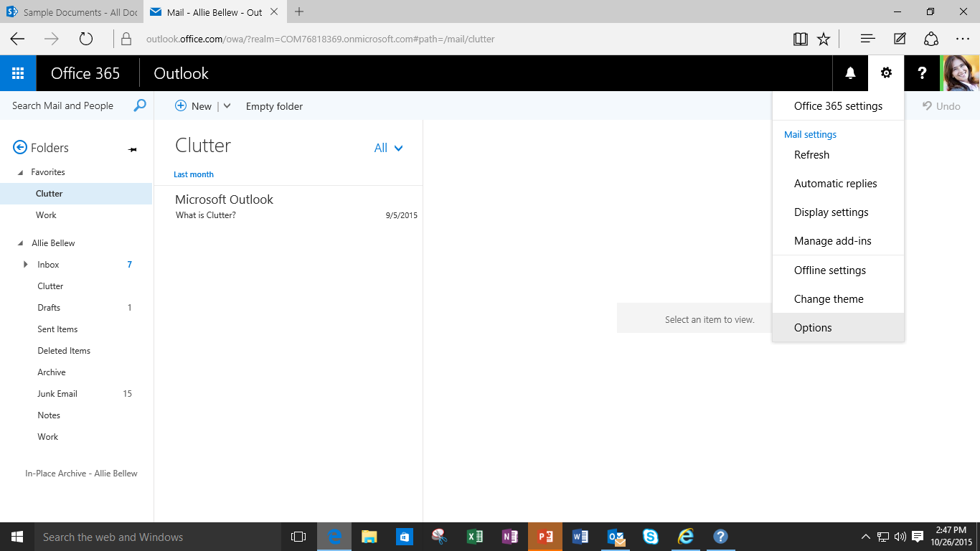
Task: Pin the Folders pane with the pin icon
Action: (x=132, y=149)
